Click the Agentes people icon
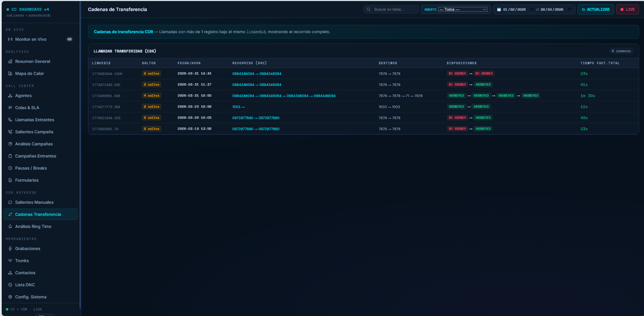Image resolution: width=644 pixels, height=316 pixels. pyautogui.click(x=10, y=96)
